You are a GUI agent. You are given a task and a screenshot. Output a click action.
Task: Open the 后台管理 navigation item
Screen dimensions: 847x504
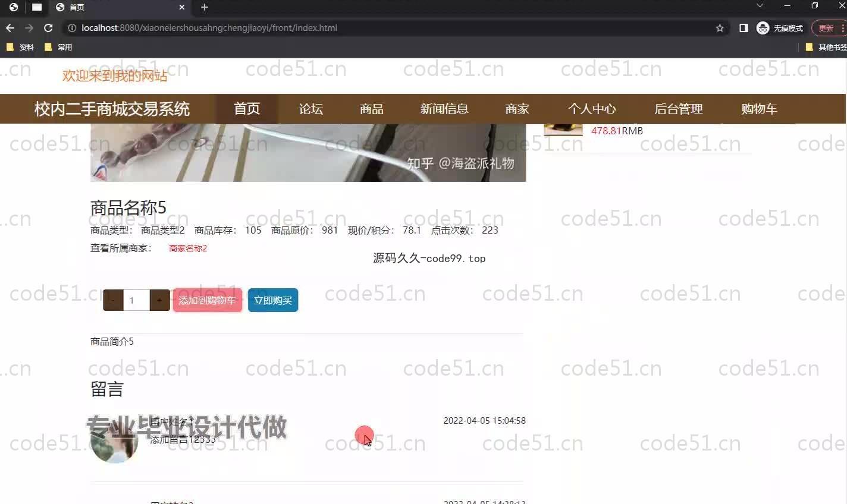click(679, 109)
